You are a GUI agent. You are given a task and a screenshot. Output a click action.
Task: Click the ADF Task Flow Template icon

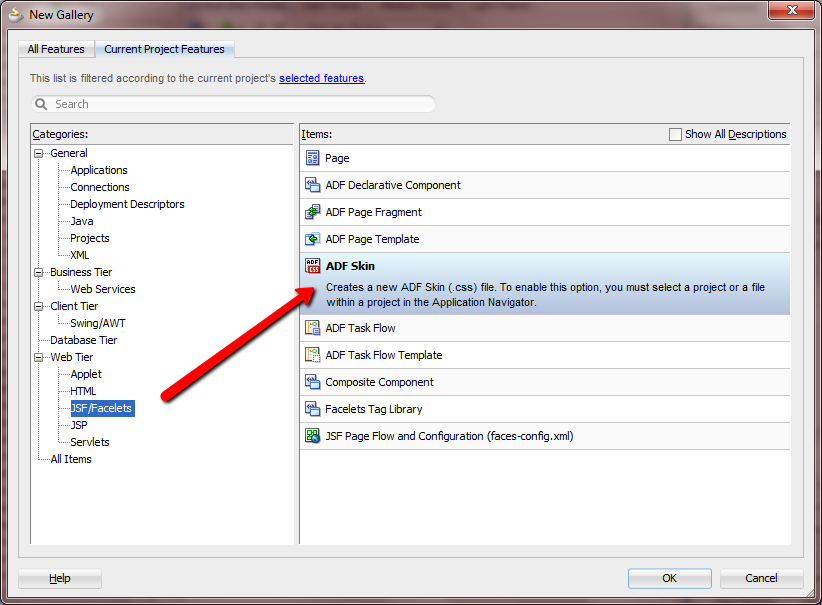pos(312,355)
